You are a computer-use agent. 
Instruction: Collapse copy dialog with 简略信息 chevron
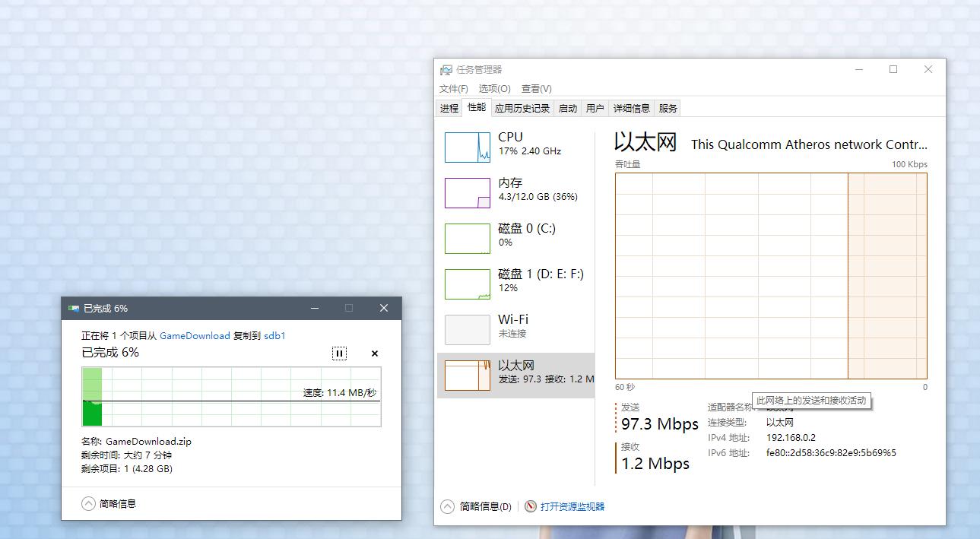point(89,504)
